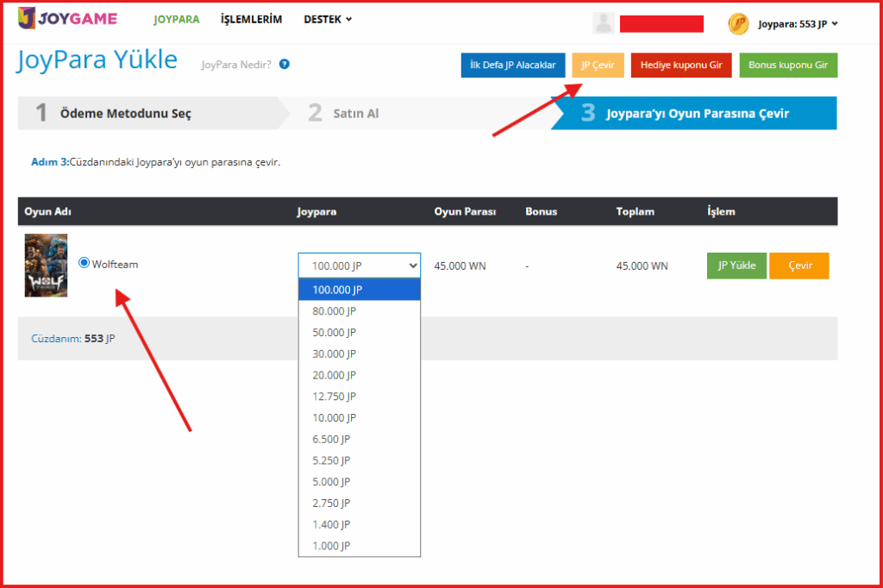Click the 45.000 WN Oyun Parası value
883x588 pixels.
[460, 266]
